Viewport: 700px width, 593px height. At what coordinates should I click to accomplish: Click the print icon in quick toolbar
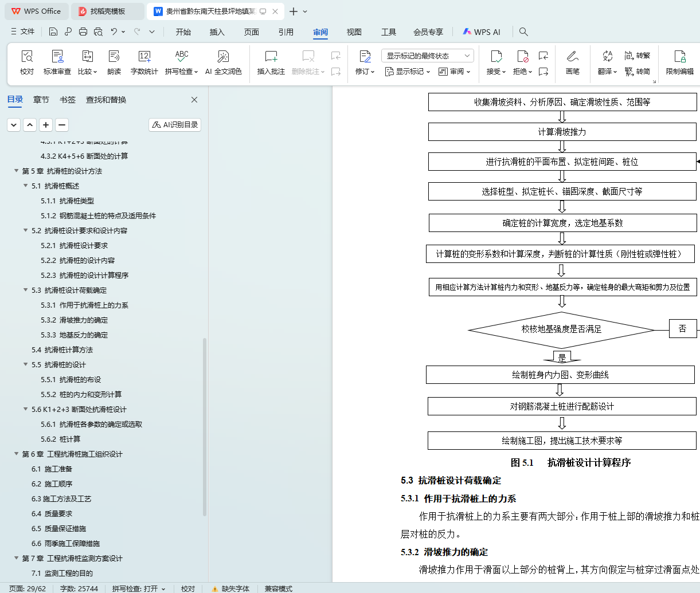point(83,32)
